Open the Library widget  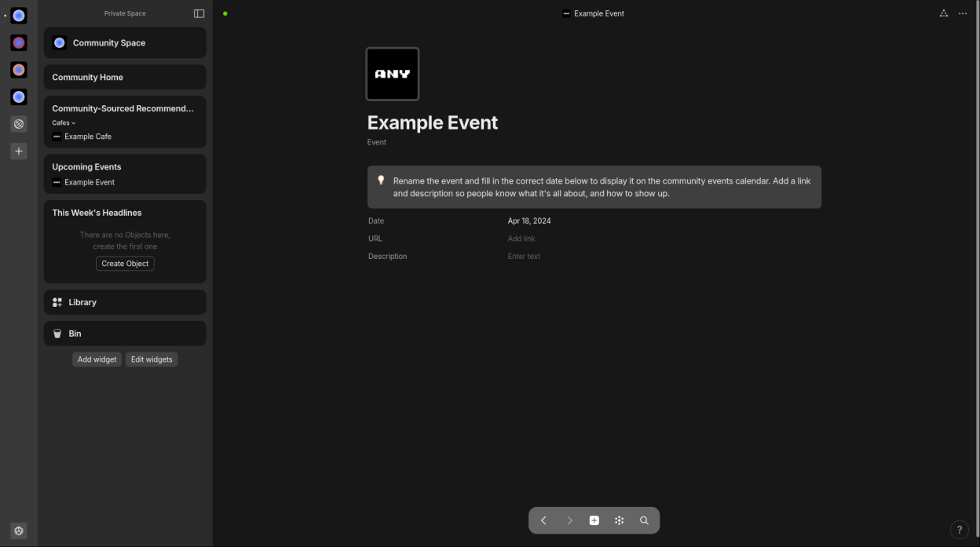tap(125, 302)
